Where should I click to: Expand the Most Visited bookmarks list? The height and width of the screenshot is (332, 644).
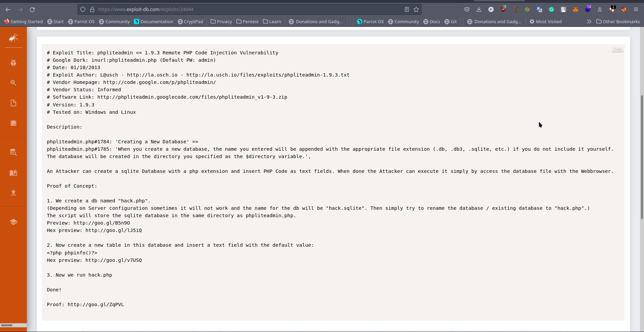click(x=545, y=21)
